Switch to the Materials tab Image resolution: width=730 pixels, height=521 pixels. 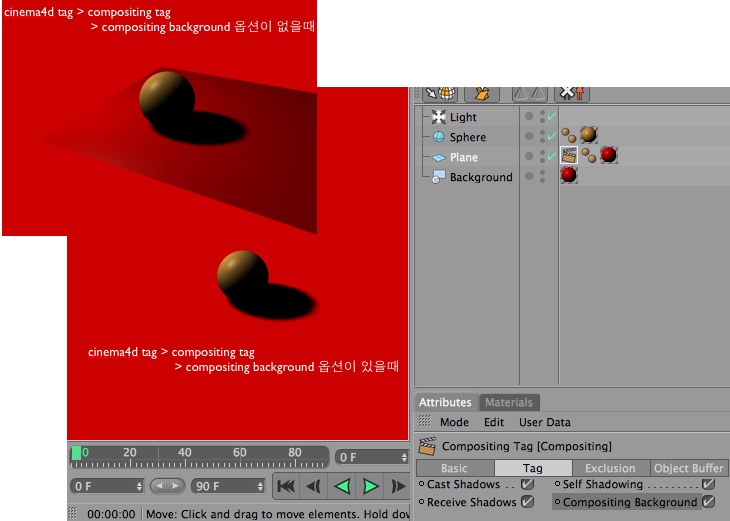point(509,402)
